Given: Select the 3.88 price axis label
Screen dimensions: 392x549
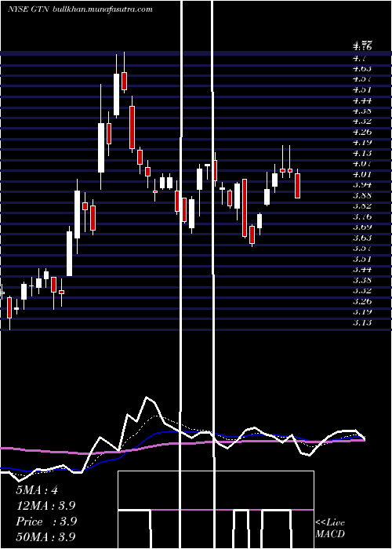Looking at the screenshot, I should click(362, 195).
